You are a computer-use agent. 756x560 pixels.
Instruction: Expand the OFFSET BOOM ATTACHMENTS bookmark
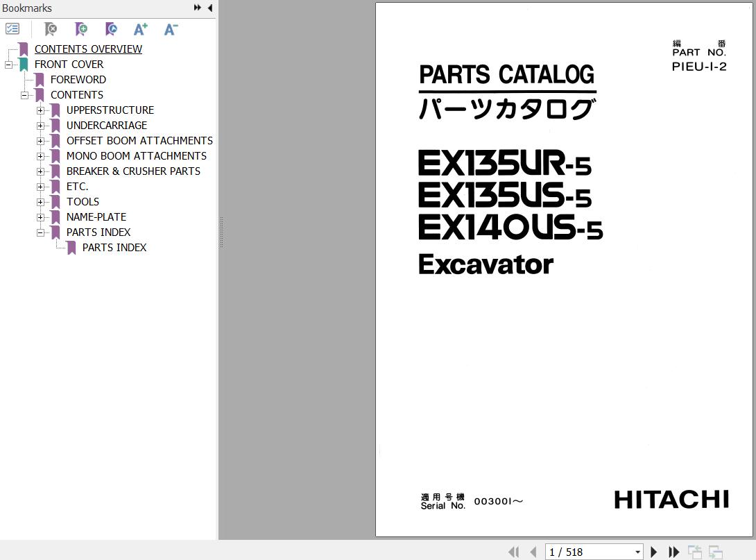40,141
